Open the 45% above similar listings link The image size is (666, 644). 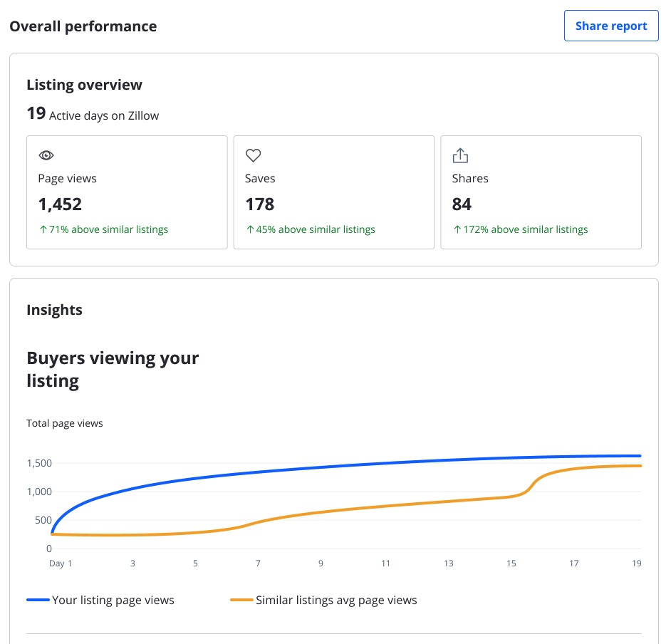(x=309, y=229)
